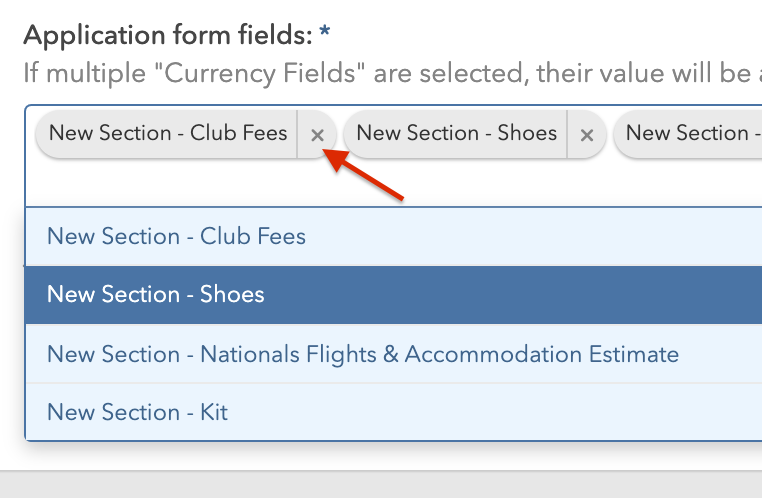Screen dimensions: 762x498
Task: Select the Kit option in dropdown
Action: [x=138, y=411]
